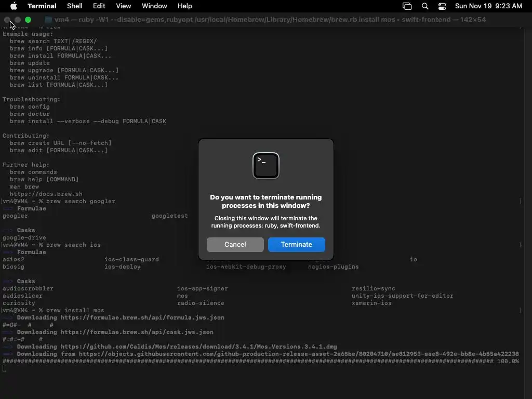Screen dimensions: 532x399
Task: Click the 'adios2' formula result
Action: (14, 260)
